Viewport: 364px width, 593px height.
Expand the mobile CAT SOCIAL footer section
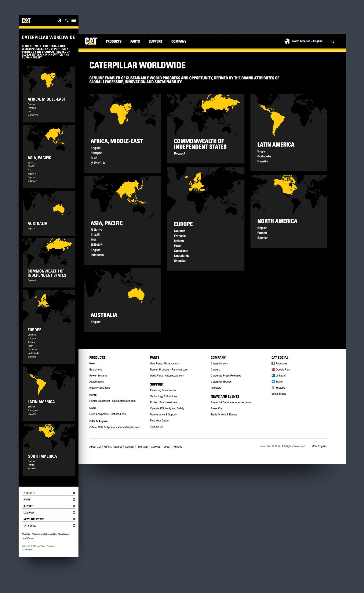(x=74, y=526)
